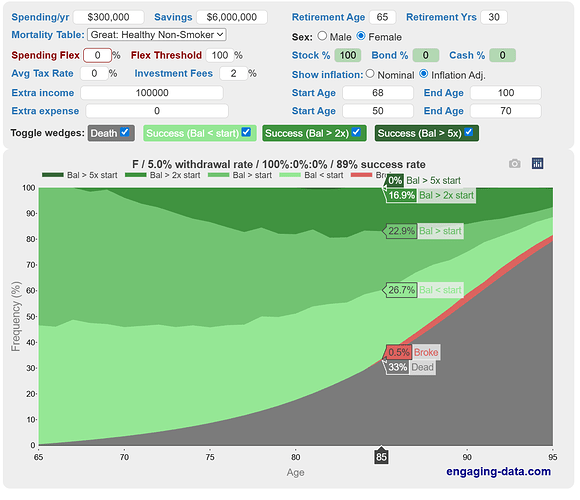The image size is (580, 500).
Task: Edit the Stock % allocation field
Action: [x=348, y=55]
